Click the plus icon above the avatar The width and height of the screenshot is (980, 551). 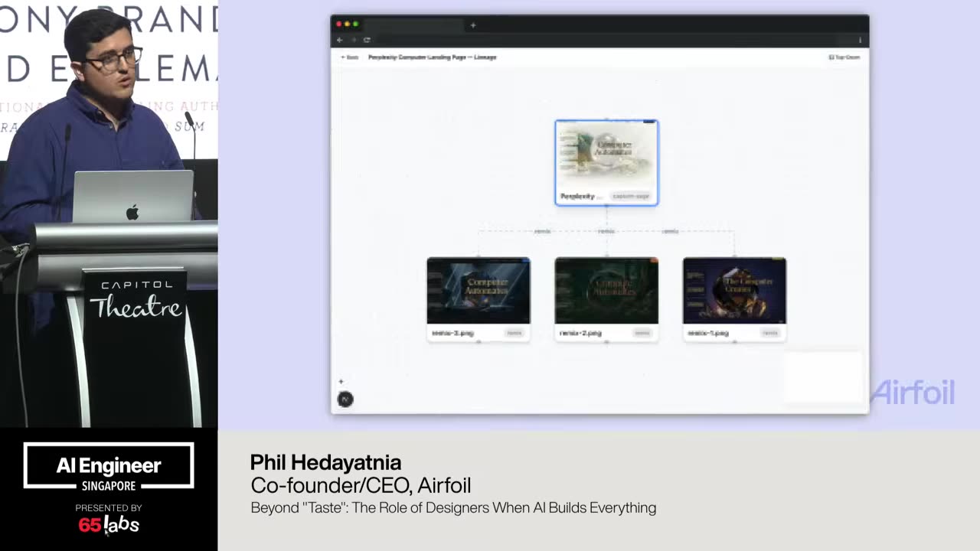tap(341, 382)
